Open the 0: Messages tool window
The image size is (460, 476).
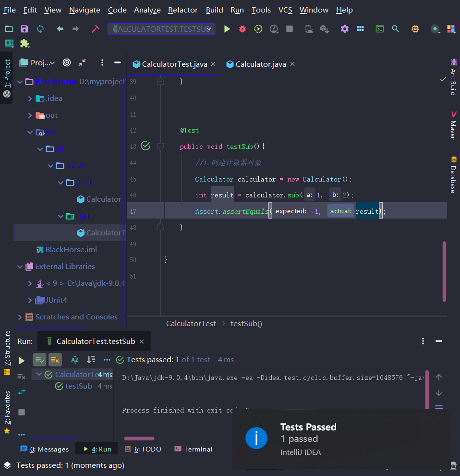click(x=45, y=449)
